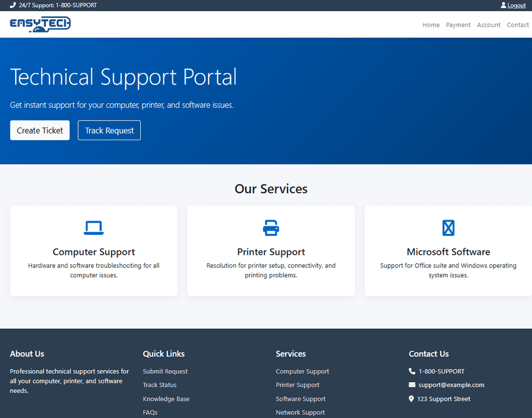Click the envelope icon beside support email

[412, 385]
